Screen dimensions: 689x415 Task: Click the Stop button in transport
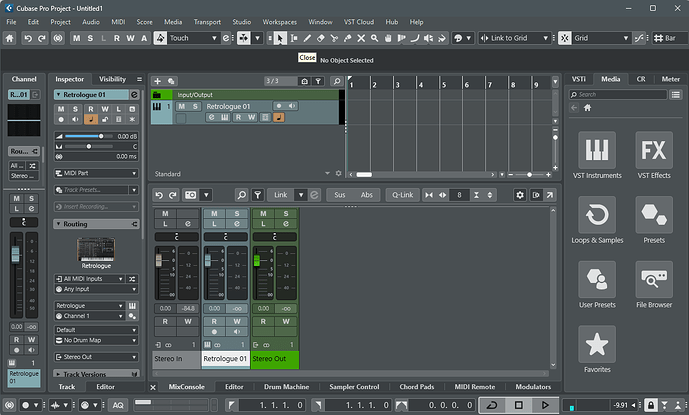pos(519,405)
